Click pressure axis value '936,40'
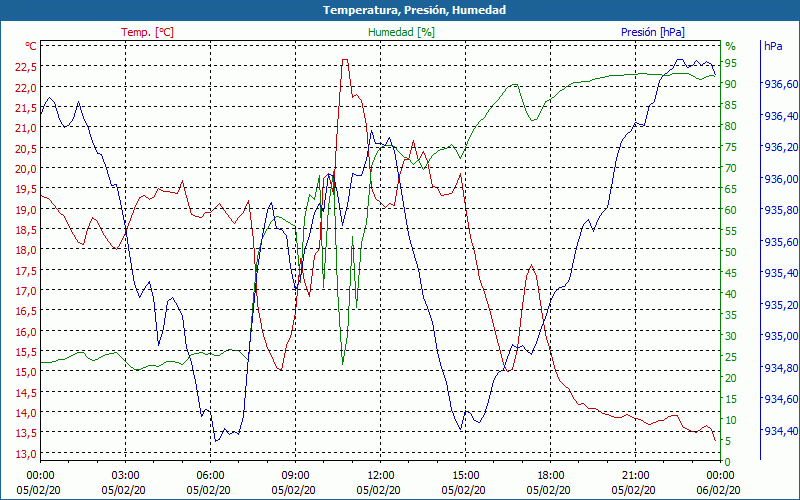 point(781,115)
